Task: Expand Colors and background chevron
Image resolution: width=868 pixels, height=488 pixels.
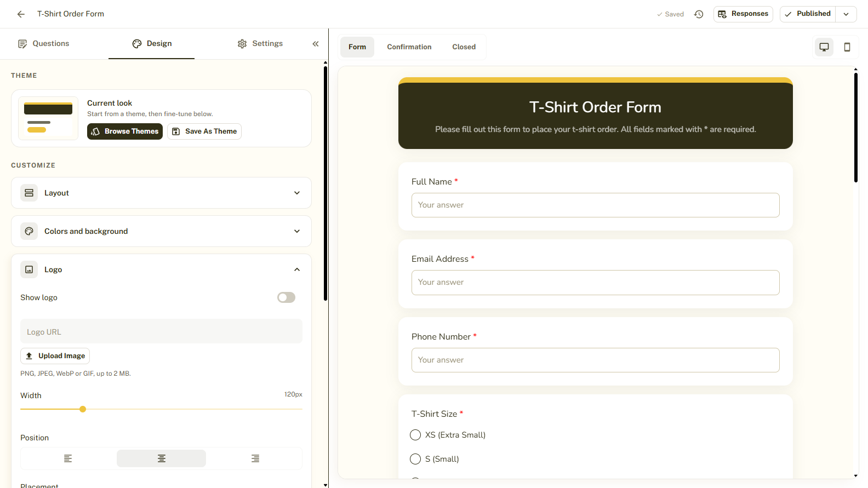Action: (297, 231)
